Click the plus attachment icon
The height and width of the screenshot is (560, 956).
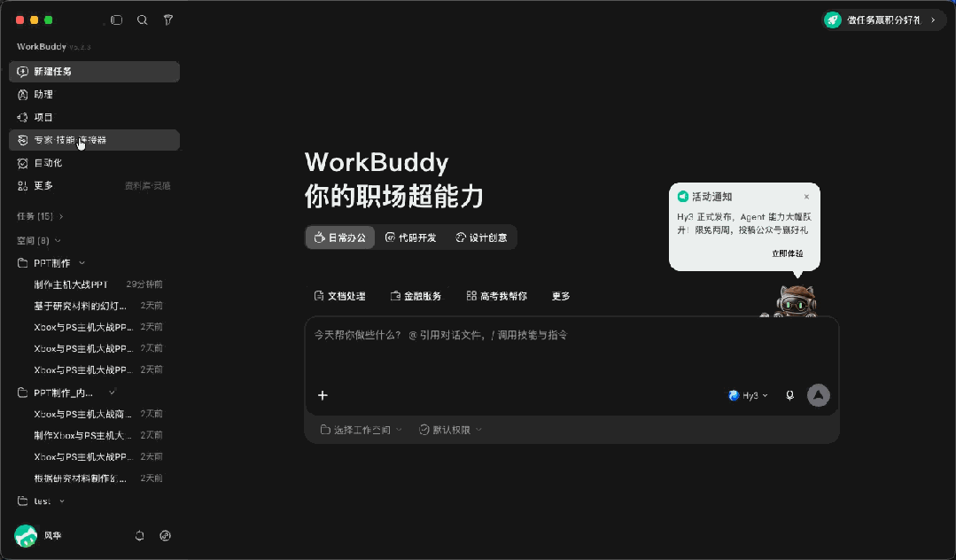coord(323,395)
